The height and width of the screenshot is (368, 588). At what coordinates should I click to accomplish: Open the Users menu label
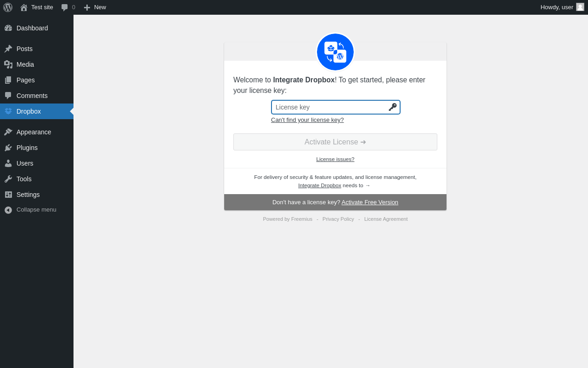click(25, 163)
